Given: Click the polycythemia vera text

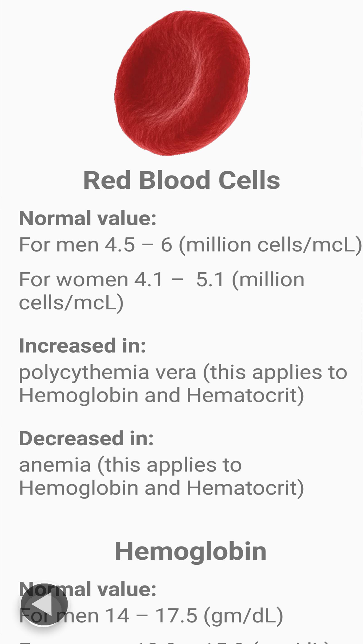Looking at the screenshot, I should [107, 372].
